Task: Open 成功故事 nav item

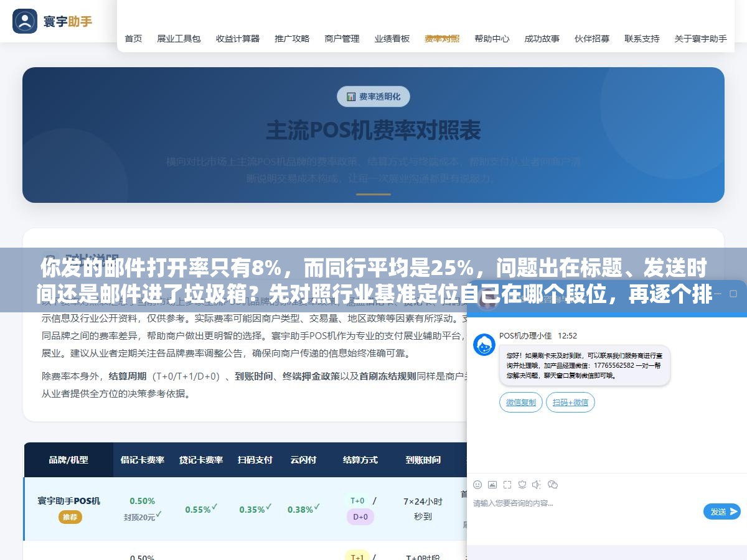Action: [542, 39]
